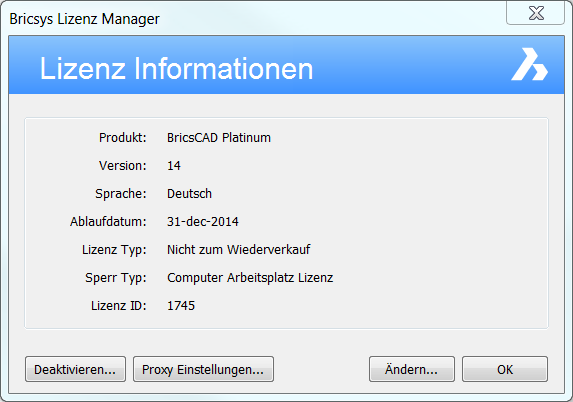Select the BricsCAD Platinum product value

click(219, 138)
